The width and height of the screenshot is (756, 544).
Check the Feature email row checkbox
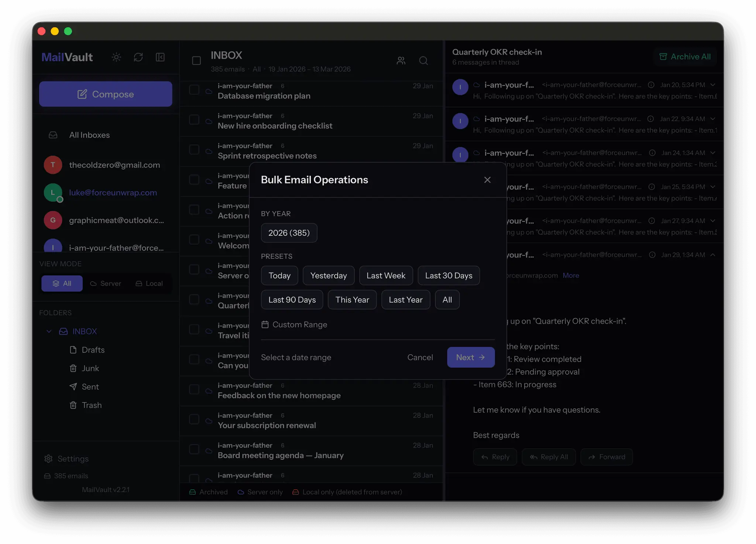click(194, 180)
